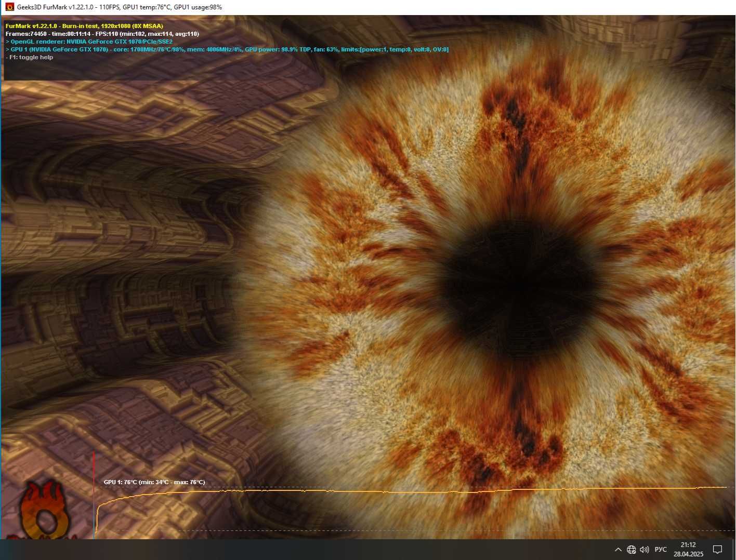
Task: Click the 'Frames:74450' statistics line
Action: point(102,34)
